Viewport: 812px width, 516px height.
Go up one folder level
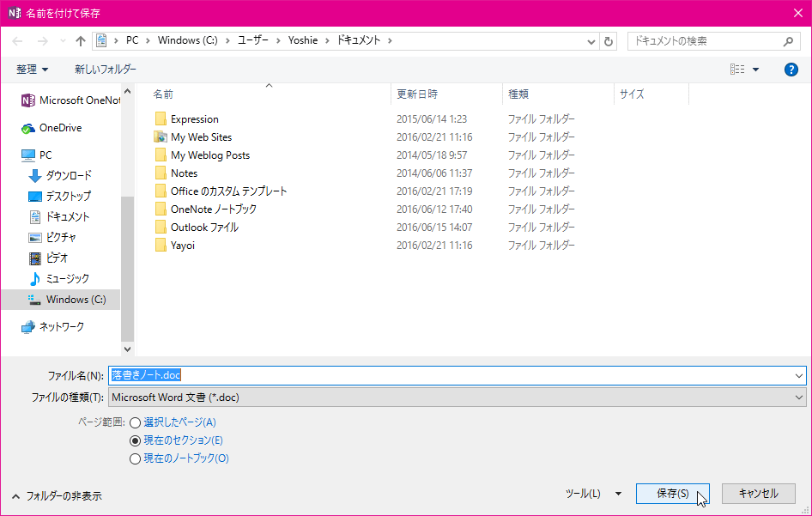pyautogui.click(x=81, y=41)
